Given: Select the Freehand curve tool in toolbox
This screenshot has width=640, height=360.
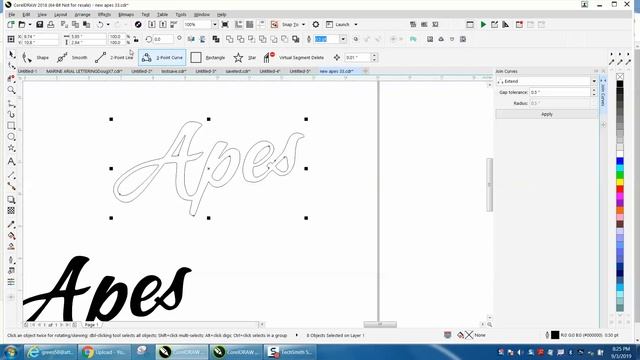Looking at the screenshot, I should 11,104.
